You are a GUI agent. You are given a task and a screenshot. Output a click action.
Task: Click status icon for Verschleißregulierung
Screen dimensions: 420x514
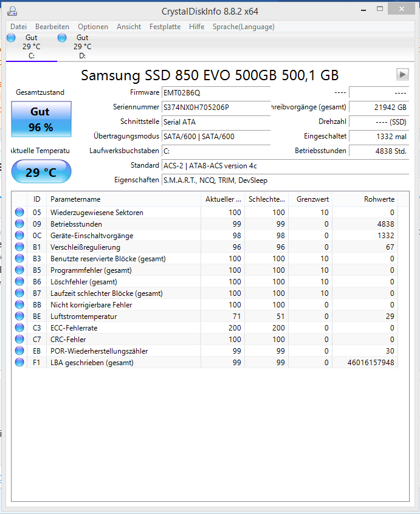click(x=19, y=247)
